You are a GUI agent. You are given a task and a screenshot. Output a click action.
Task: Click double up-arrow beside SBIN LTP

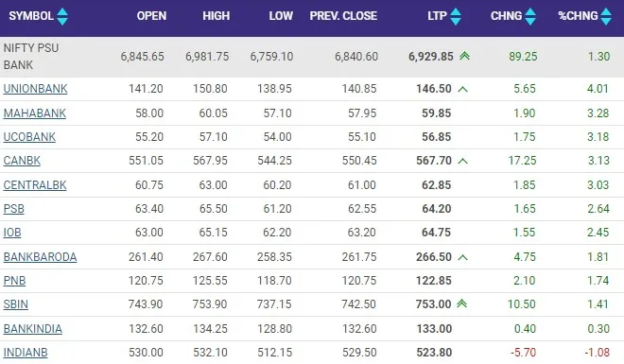point(461,303)
